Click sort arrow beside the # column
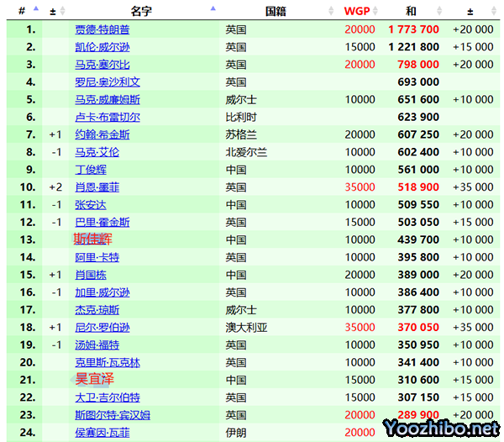The width and height of the screenshot is (504, 442). 34,10
